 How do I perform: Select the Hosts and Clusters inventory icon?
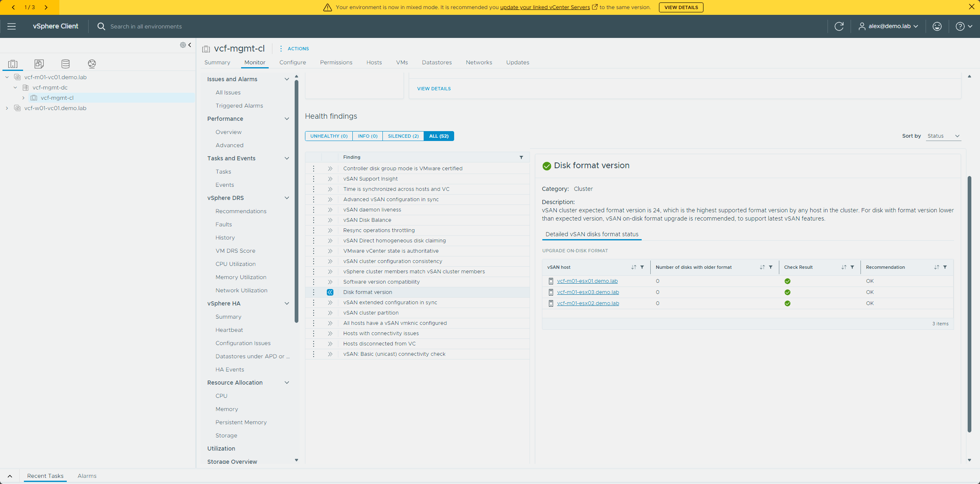(13, 64)
